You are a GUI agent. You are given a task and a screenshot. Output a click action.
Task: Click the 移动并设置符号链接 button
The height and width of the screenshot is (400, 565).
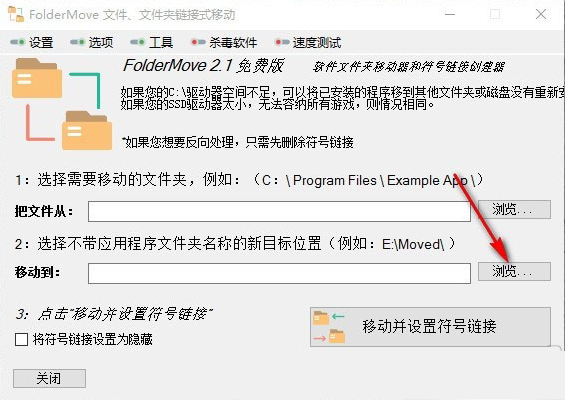(x=430, y=327)
